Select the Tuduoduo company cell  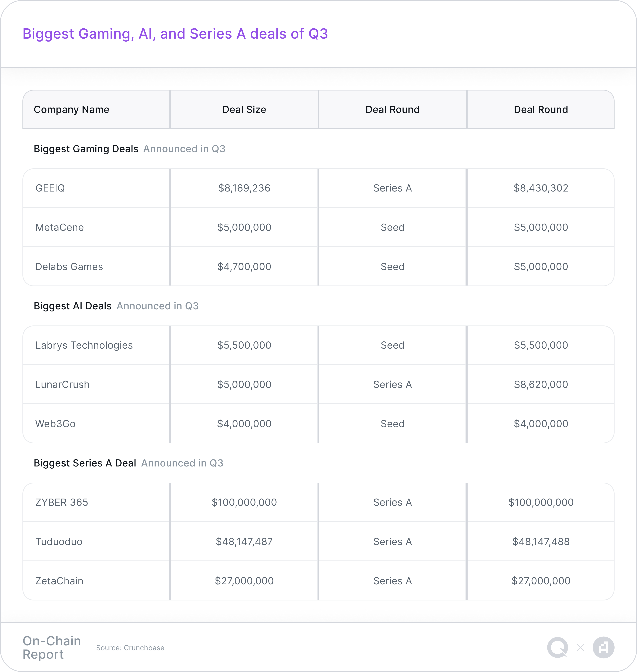[x=96, y=542]
